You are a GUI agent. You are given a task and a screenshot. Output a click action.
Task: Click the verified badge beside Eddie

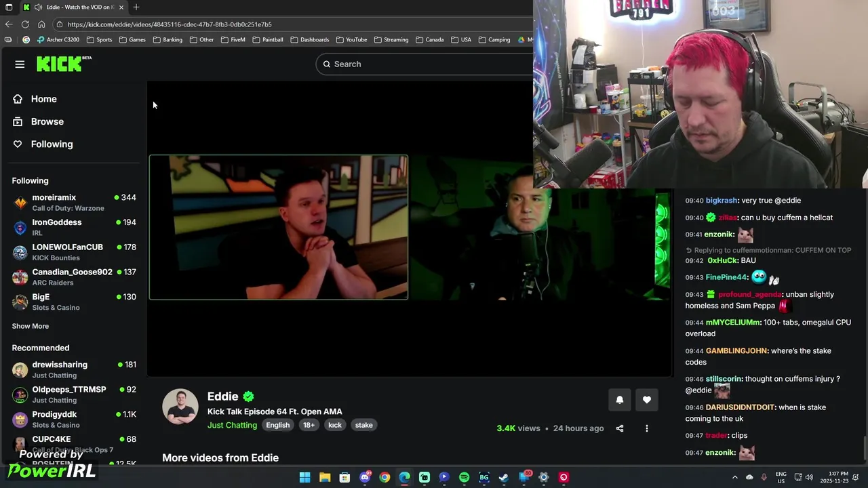[249, 396]
